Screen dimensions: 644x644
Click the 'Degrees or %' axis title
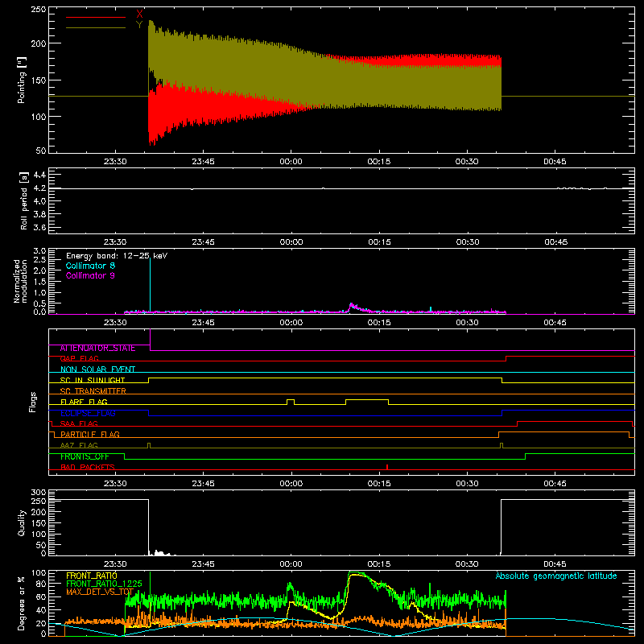pos(21,603)
